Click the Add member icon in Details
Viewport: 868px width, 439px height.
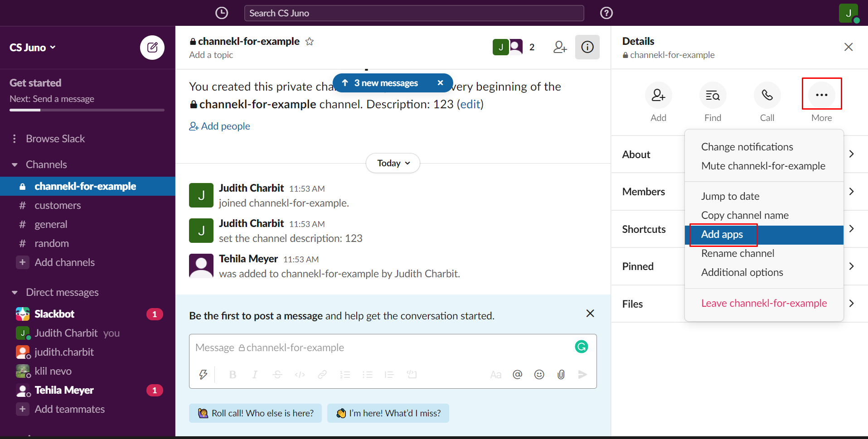click(x=658, y=95)
